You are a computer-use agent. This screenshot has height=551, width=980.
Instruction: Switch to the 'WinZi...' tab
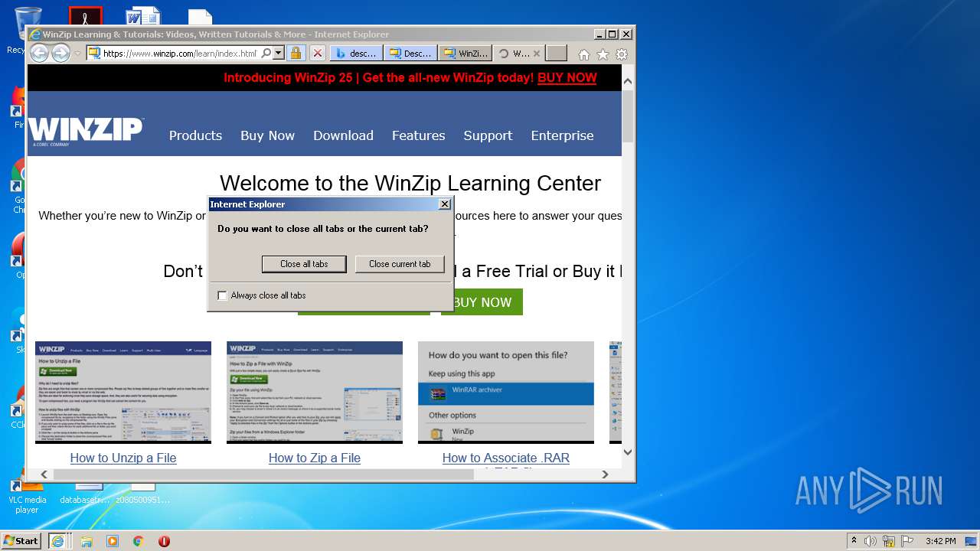click(x=465, y=54)
